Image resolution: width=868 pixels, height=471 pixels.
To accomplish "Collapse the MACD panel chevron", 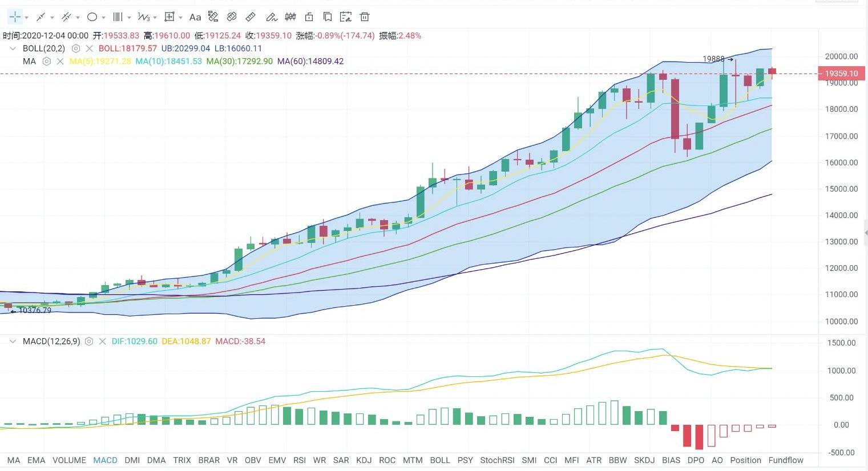I will pos(13,342).
